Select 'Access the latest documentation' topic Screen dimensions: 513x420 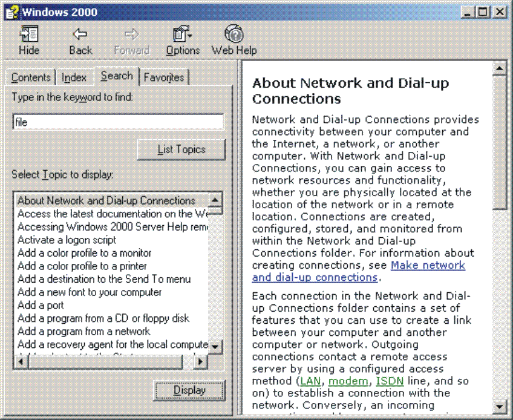pos(111,214)
